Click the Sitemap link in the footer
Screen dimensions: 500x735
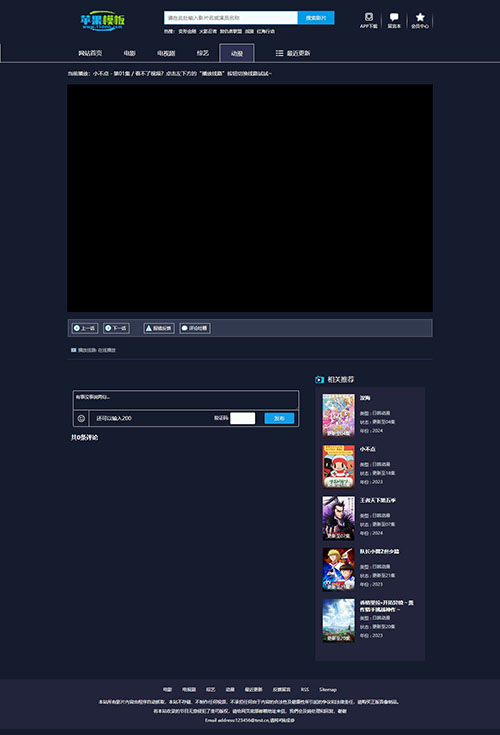[x=328, y=690]
